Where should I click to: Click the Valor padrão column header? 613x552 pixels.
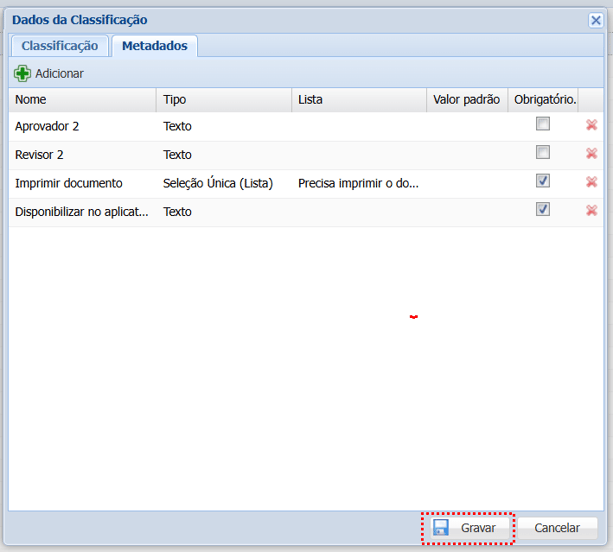[x=466, y=99]
